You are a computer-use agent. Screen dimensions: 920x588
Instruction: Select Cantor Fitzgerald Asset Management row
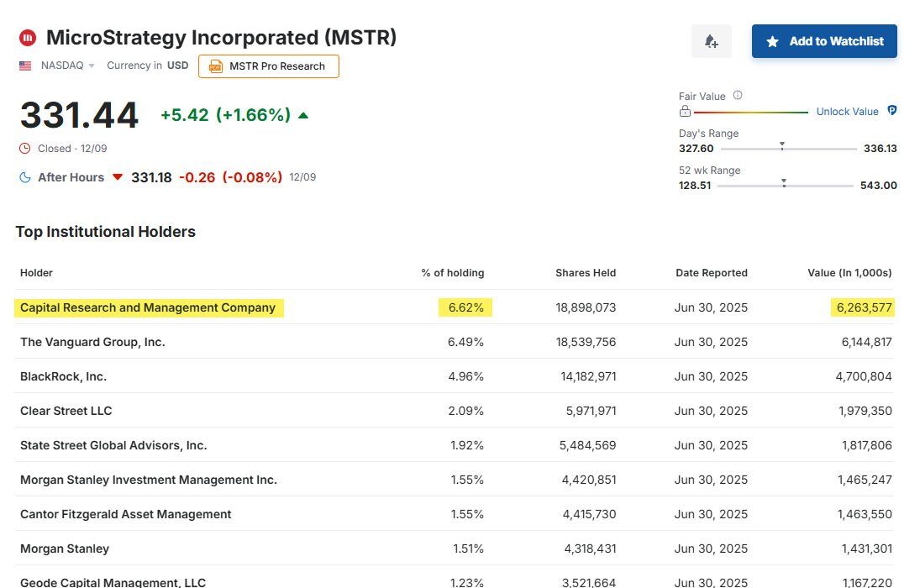pos(454,514)
